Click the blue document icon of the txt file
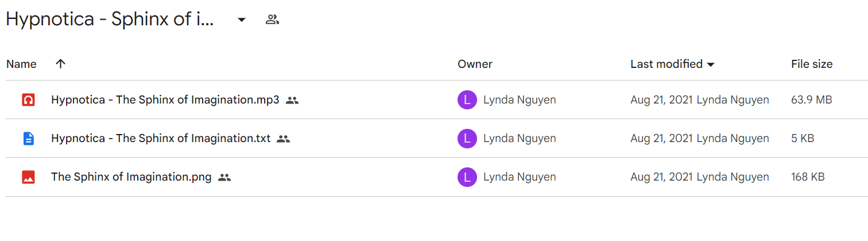The height and width of the screenshot is (241, 868). pyautogui.click(x=28, y=139)
